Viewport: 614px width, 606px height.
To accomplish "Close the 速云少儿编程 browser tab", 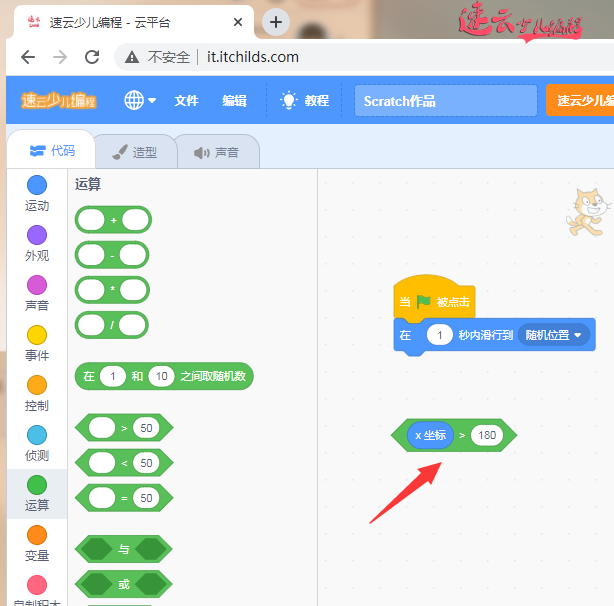I will coord(238,22).
